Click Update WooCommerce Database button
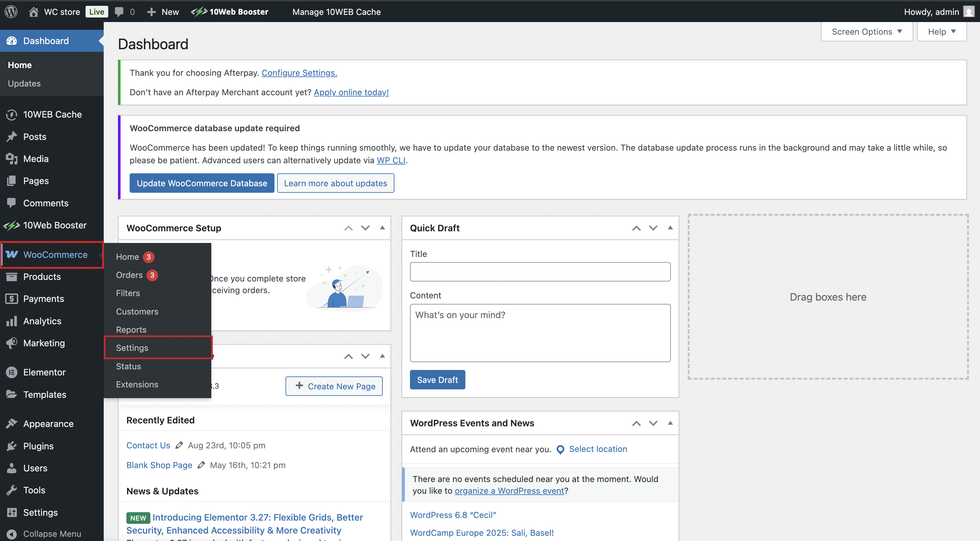 pyautogui.click(x=202, y=183)
